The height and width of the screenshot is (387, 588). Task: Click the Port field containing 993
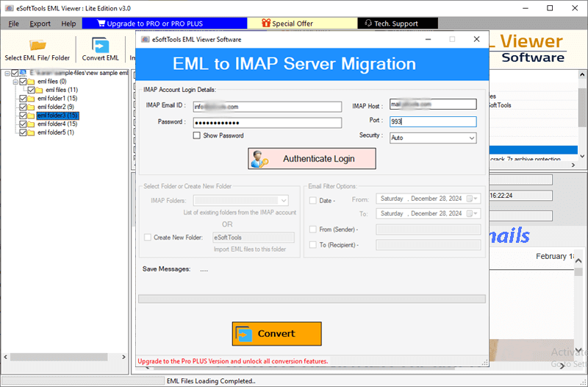point(433,121)
